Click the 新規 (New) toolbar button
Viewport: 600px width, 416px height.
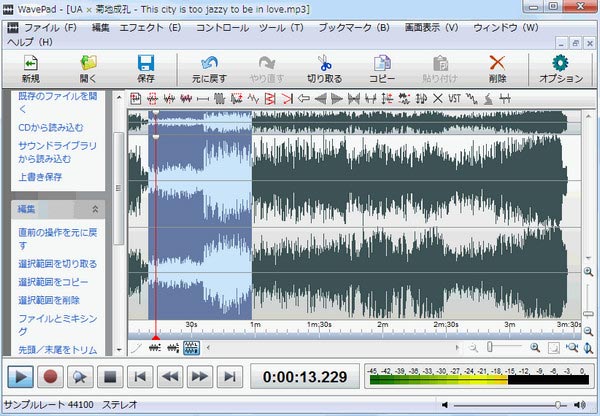[31, 69]
